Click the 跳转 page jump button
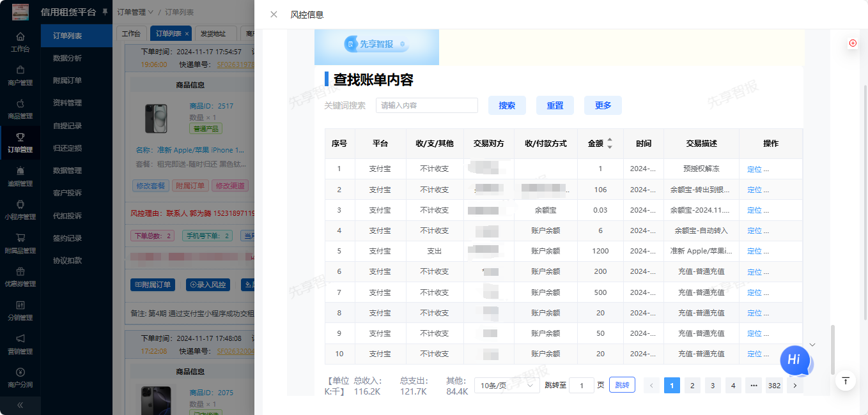 tap(622, 385)
